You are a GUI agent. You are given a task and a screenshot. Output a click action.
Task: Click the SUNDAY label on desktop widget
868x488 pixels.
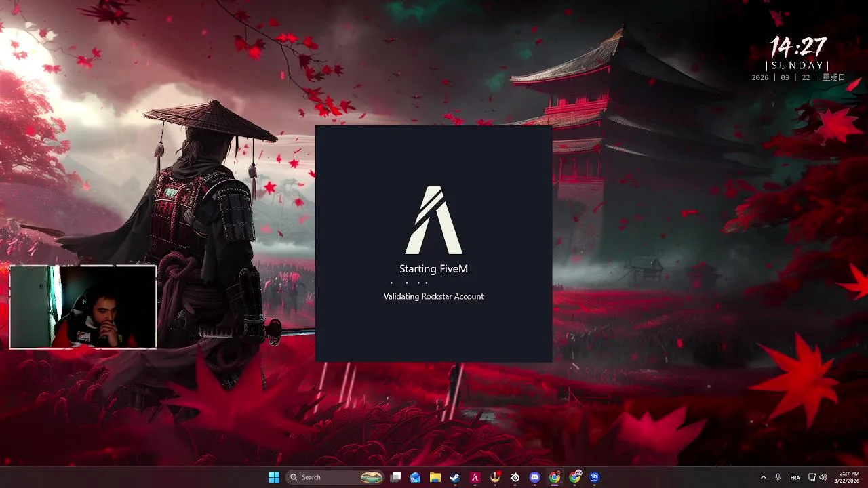click(797, 66)
